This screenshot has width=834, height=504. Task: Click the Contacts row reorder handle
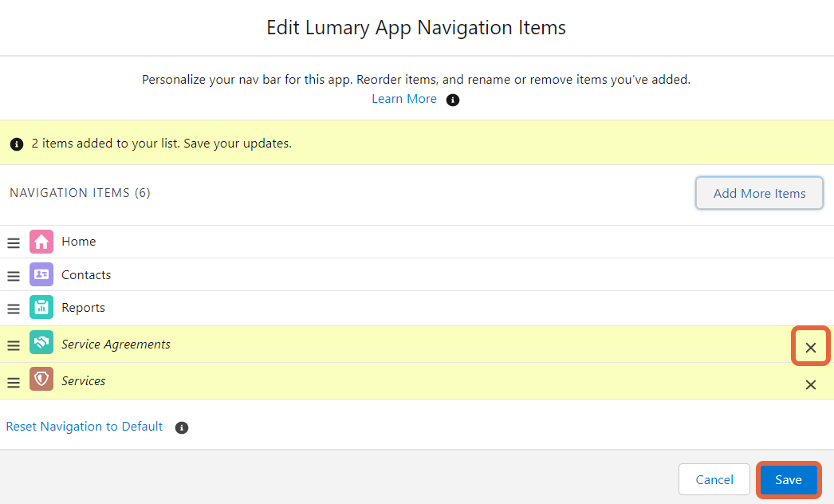14,276
